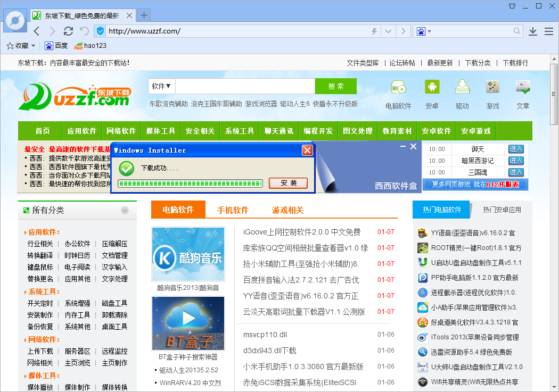Switch to the 电脑软件 tab

point(178,210)
